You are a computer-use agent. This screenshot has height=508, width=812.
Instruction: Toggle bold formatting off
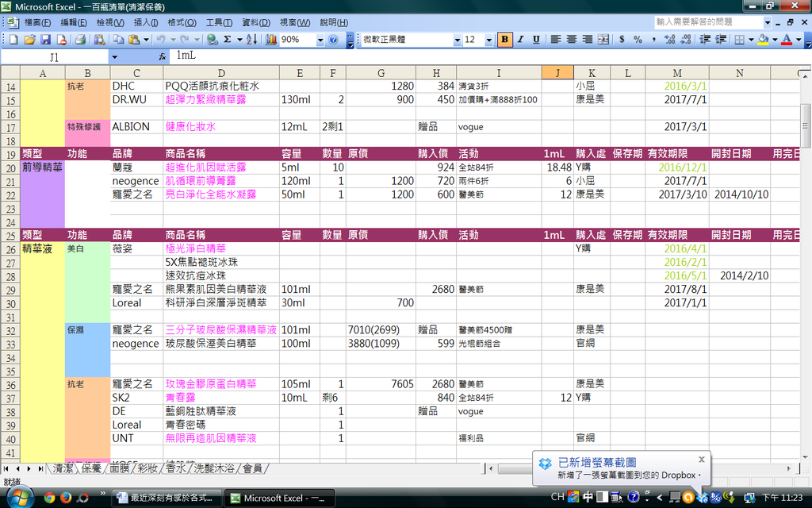pyautogui.click(x=505, y=40)
